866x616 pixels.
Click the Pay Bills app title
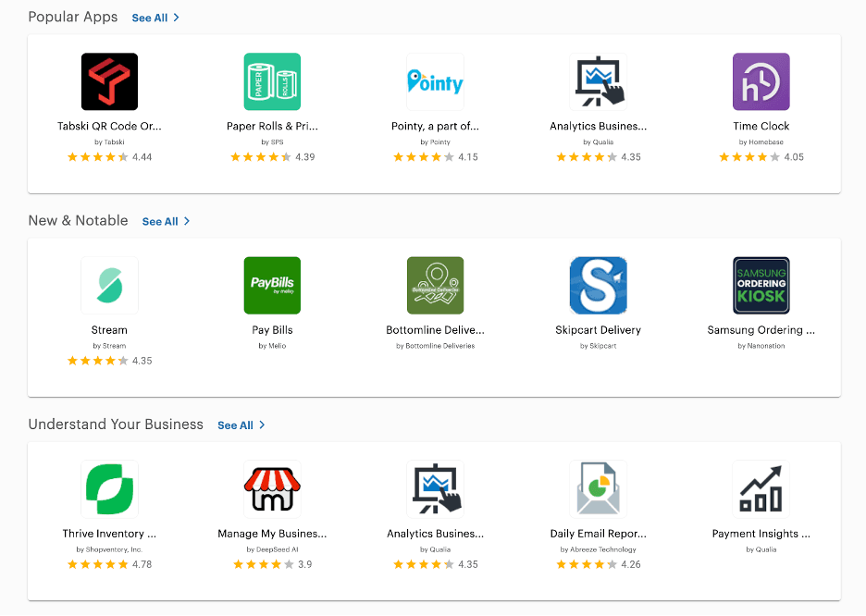[x=272, y=330]
